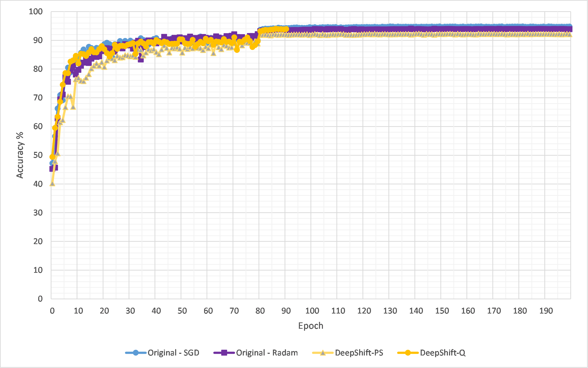Click the 130 tick label on the epoch axis
Image resolution: width=588 pixels, height=368 pixels.
390,311
